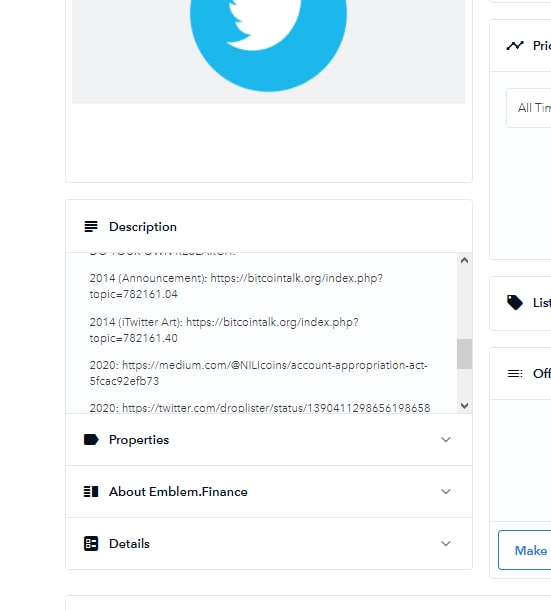Click the description scrollbar down arrow

click(464, 406)
